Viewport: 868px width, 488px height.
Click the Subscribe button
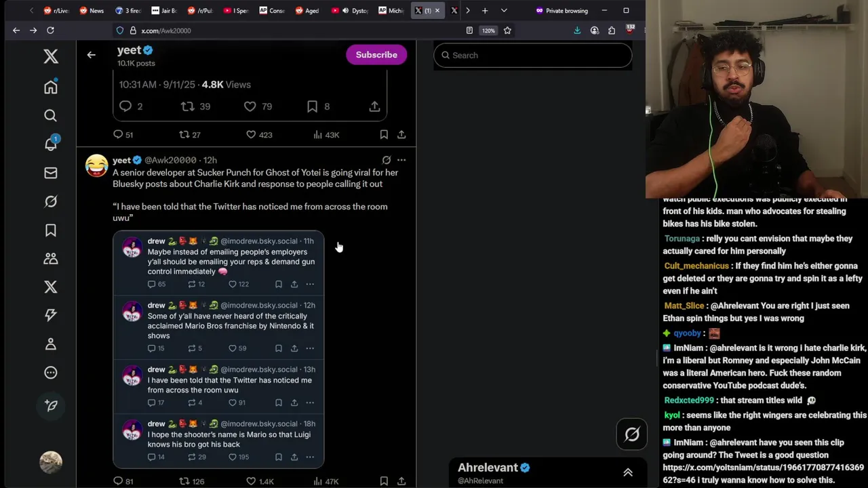pos(376,55)
